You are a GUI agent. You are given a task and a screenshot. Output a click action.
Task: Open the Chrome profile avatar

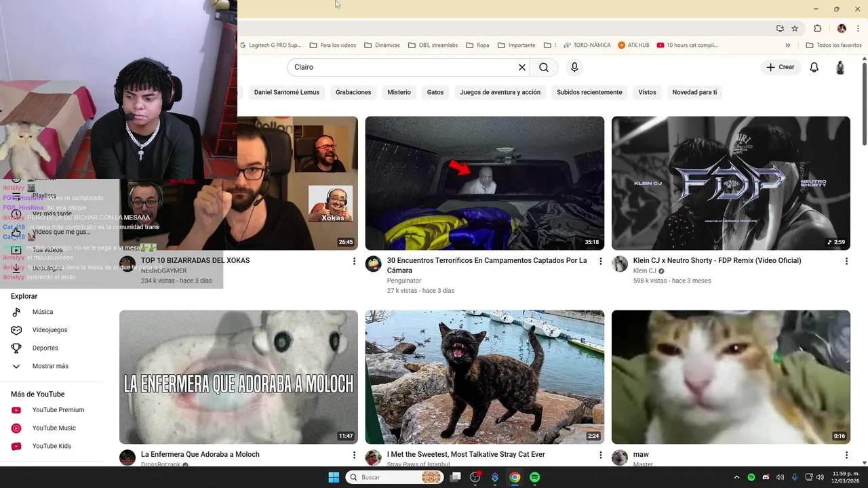[x=842, y=28]
